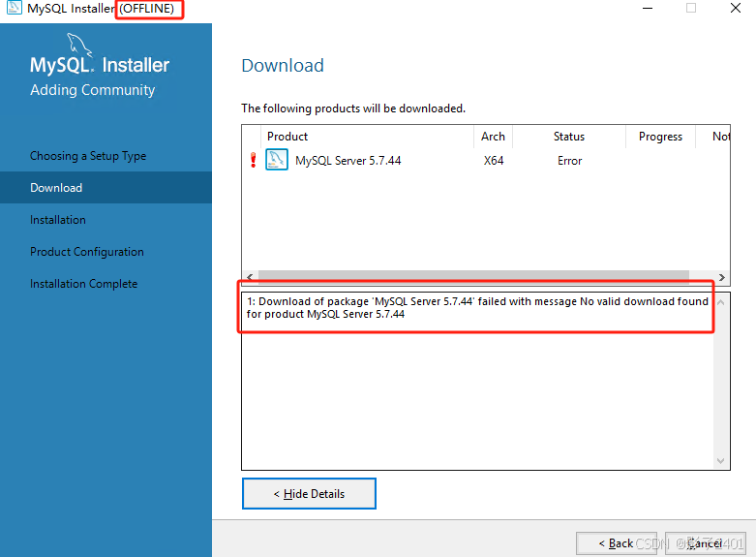The image size is (756, 557).
Task: Click the MySQL Installer title bar icon
Action: coord(14,8)
